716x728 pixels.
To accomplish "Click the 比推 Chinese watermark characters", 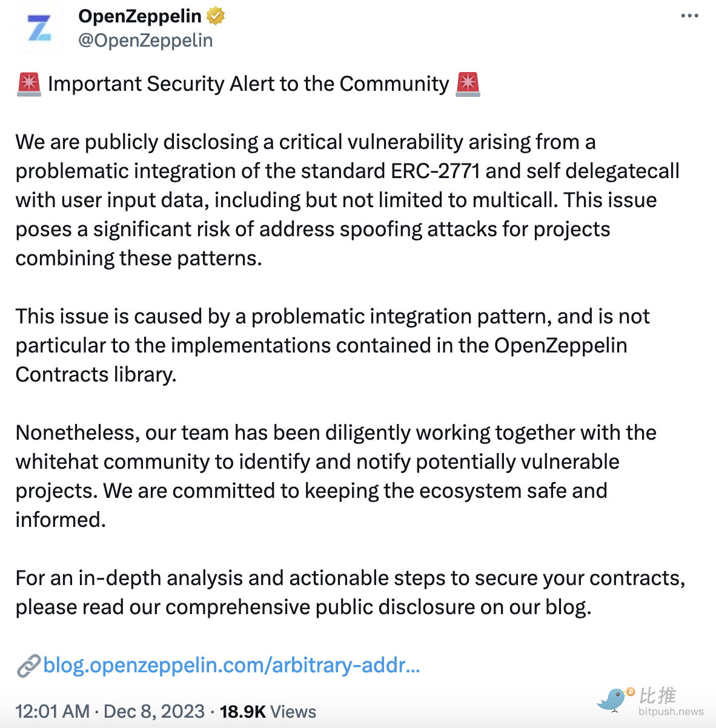I will [658, 695].
